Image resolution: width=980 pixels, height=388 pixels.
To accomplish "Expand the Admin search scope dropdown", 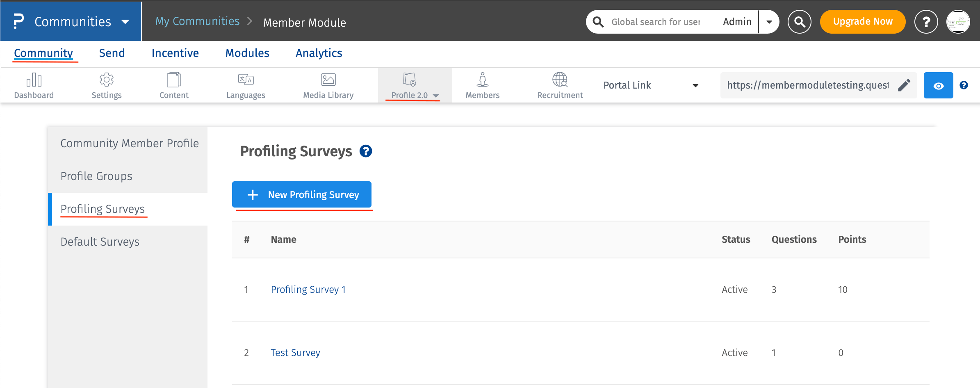I will pos(769,21).
